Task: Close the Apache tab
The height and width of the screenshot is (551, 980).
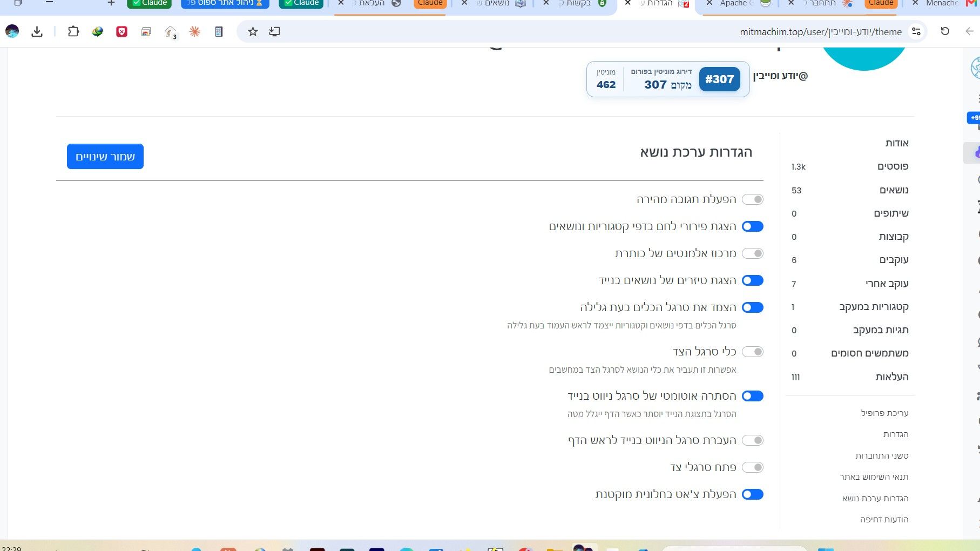Action: click(709, 3)
